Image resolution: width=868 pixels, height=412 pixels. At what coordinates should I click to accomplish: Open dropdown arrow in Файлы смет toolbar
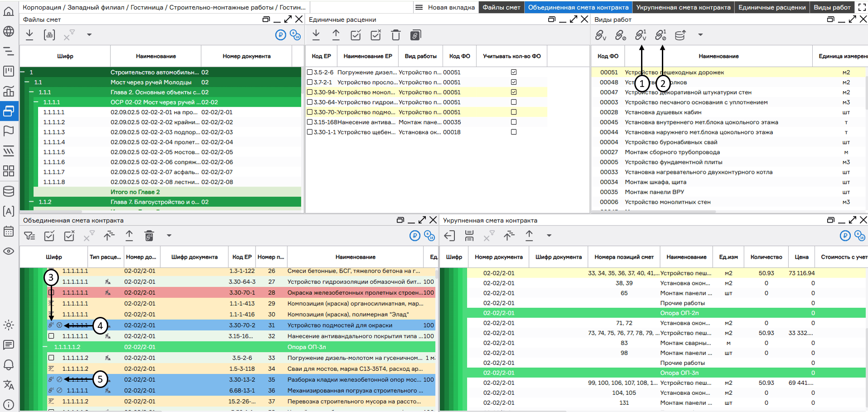(89, 34)
